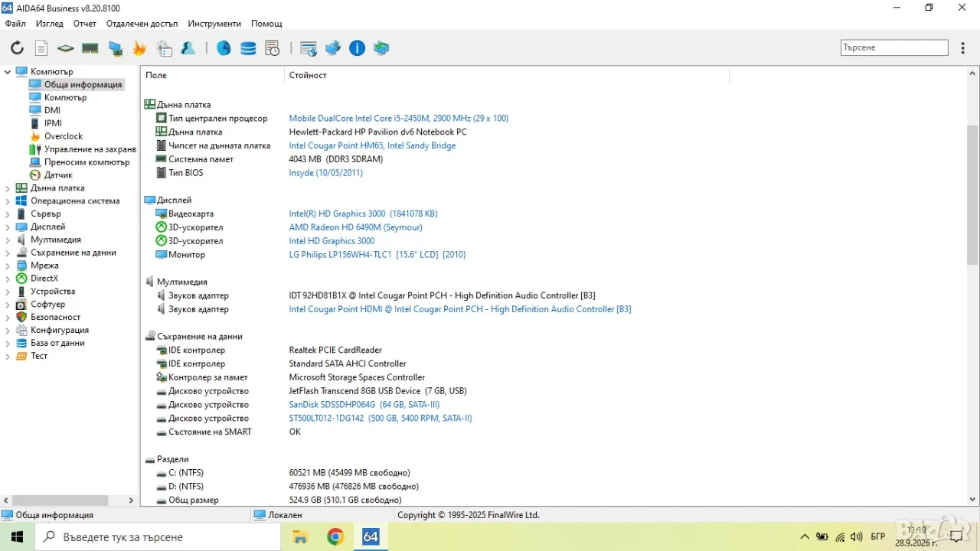
Task: Open the Инструменти menu
Action: click(x=214, y=24)
